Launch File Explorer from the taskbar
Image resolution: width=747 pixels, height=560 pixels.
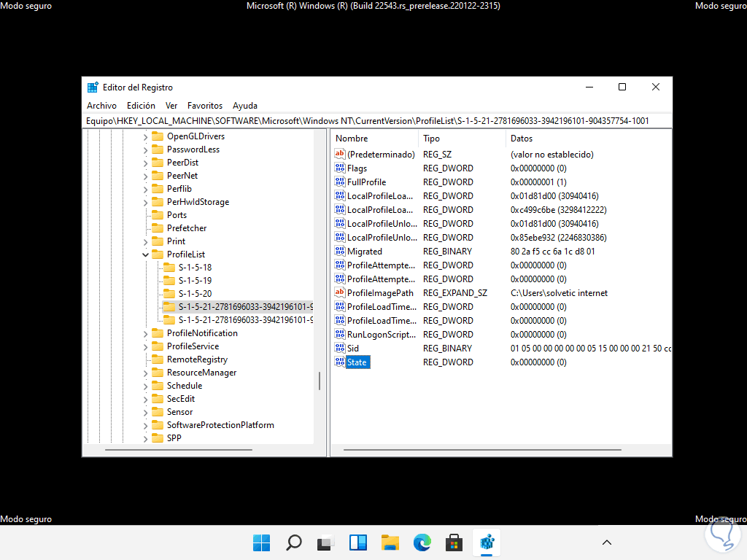click(x=390, y=542)
